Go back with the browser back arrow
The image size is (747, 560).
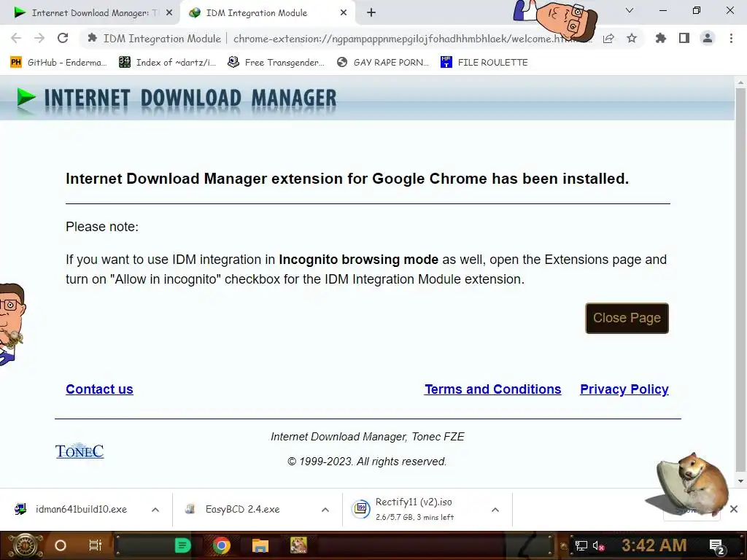16,38
